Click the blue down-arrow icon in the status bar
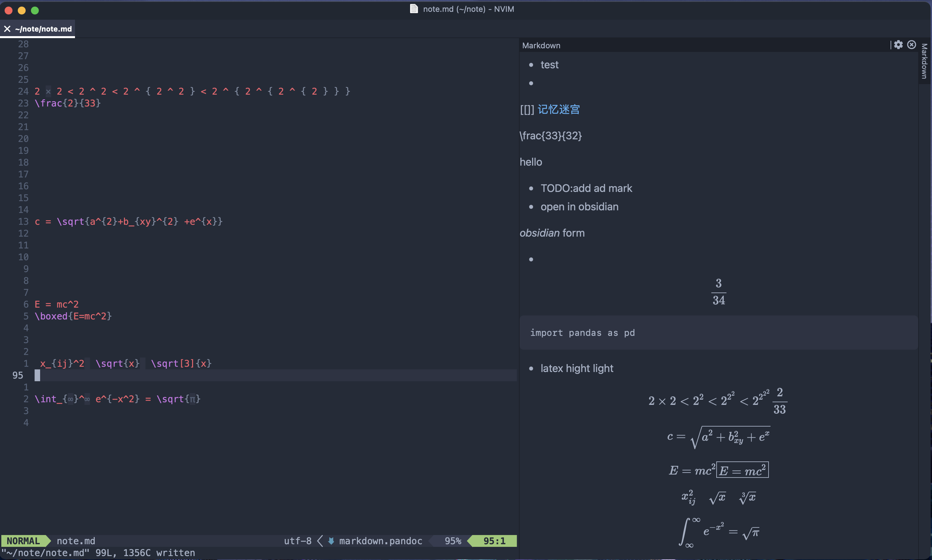 (x=331, y=541)
